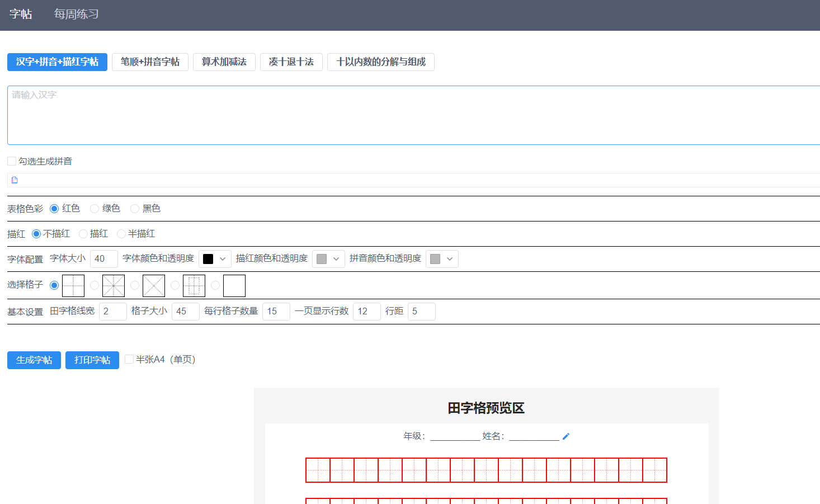Enable the 勾选生成拼音 checkbox
This screenshot has width=820, height=504.
pos(12,161)
